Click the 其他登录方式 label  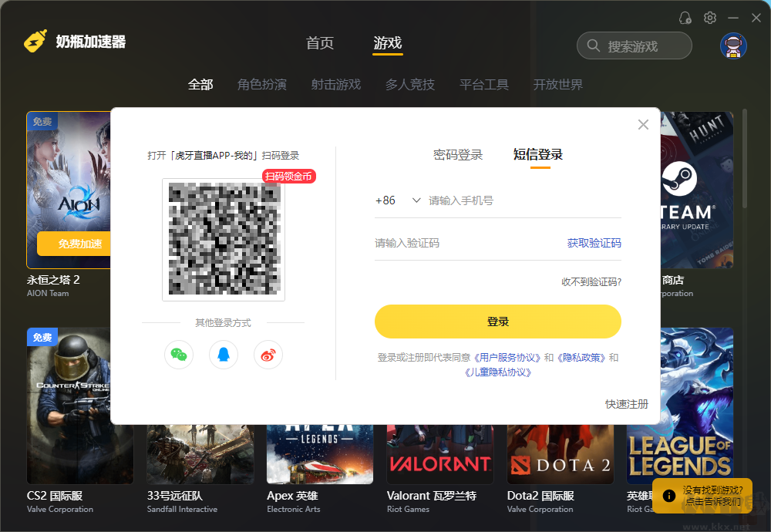pyautogui.click(x=224, y=322)
